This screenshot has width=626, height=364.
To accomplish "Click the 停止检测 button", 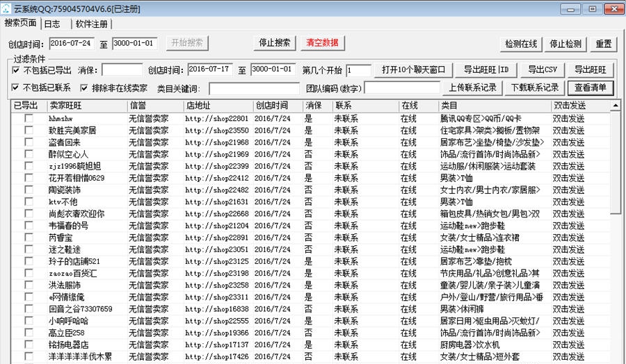I will click(565, 44).
